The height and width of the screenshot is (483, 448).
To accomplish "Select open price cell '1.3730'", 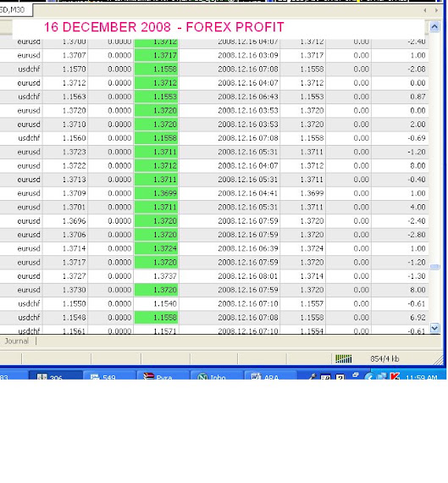I will click(x=74, y=290).
